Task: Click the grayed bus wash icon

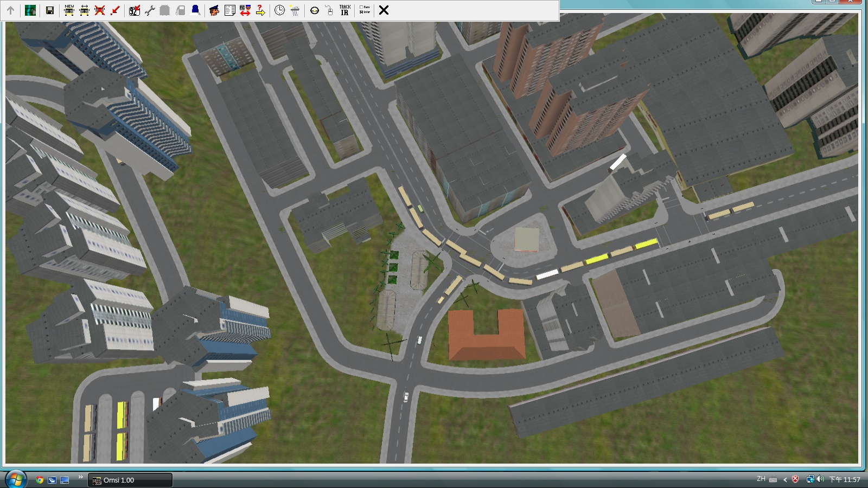Action: (x=165, y=10)
